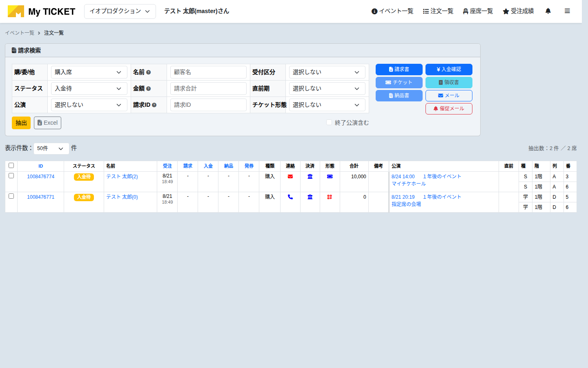Sort by 入金 column header
The height and width of the screenshot is (368, 588).
pyautogui.click(x=208, y=166)
